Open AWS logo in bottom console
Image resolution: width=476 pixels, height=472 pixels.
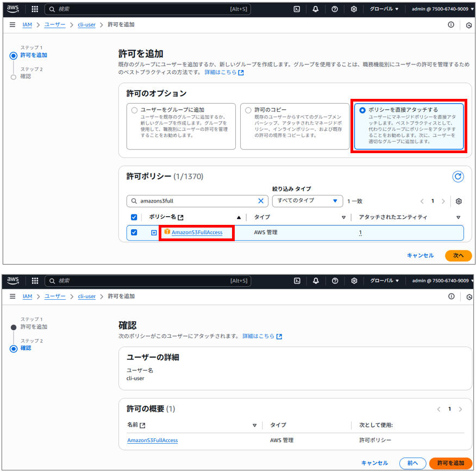12,280
